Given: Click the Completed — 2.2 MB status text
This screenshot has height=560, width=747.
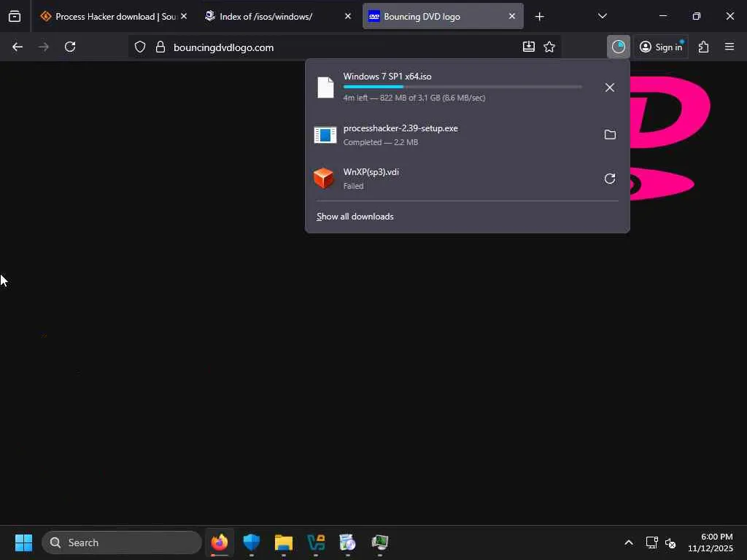Looking at the screenshot, I should (x=381, y=142).
